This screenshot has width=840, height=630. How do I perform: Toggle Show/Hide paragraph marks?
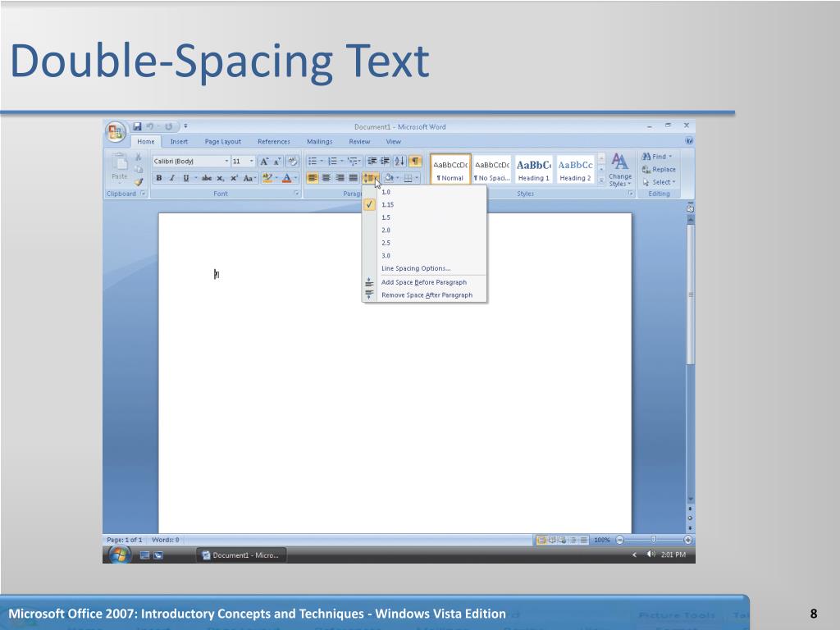(415, 162)
